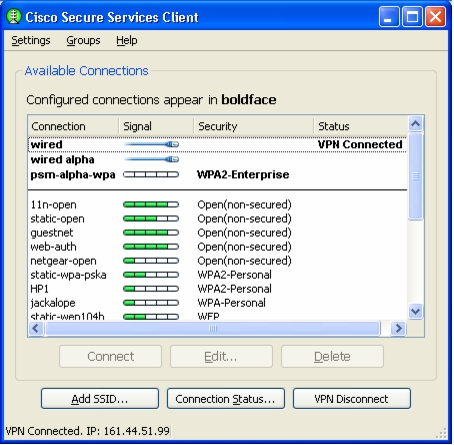Sort by the Status column header

pyautogui.click(x=361, y=126)
